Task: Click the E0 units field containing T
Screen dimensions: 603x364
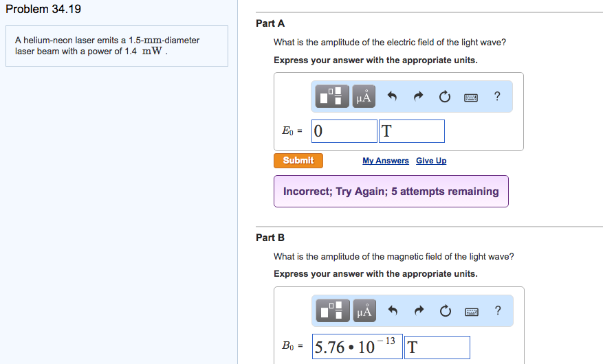Action: 411,131
